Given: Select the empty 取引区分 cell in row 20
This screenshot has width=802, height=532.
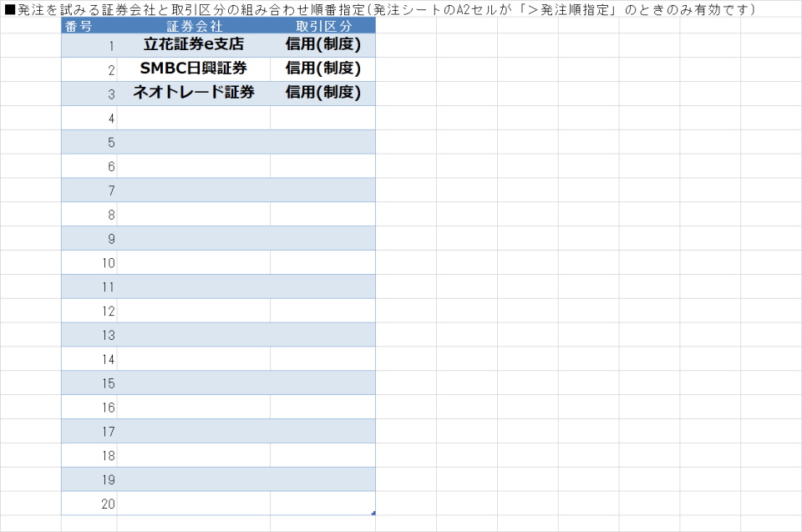Looking at the screenshot, I should (x=322, y=503).
